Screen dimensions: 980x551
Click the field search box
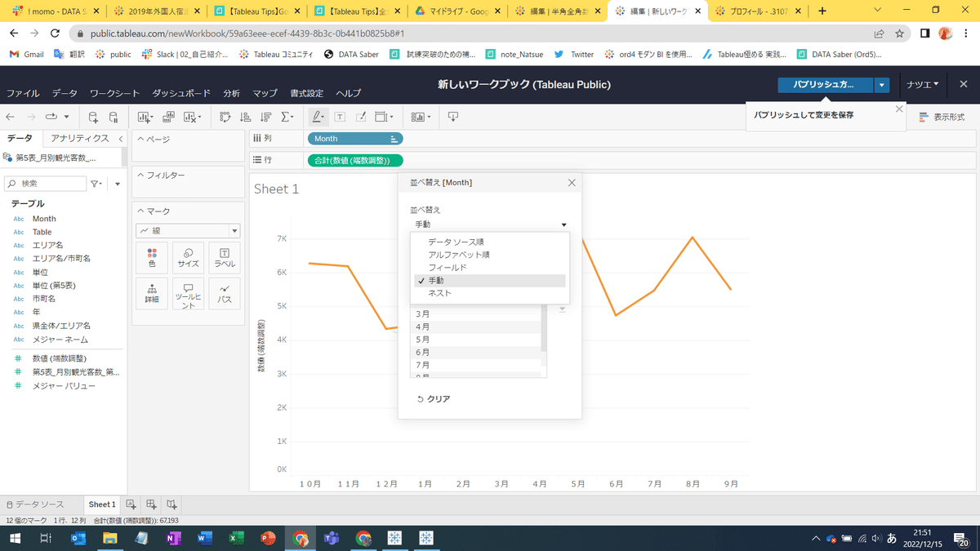pos(45,184)
